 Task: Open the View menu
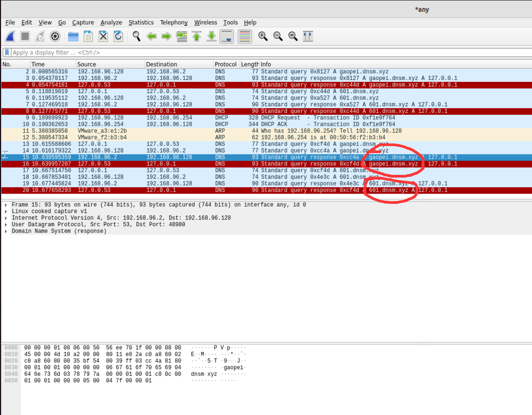coord(45,23)
